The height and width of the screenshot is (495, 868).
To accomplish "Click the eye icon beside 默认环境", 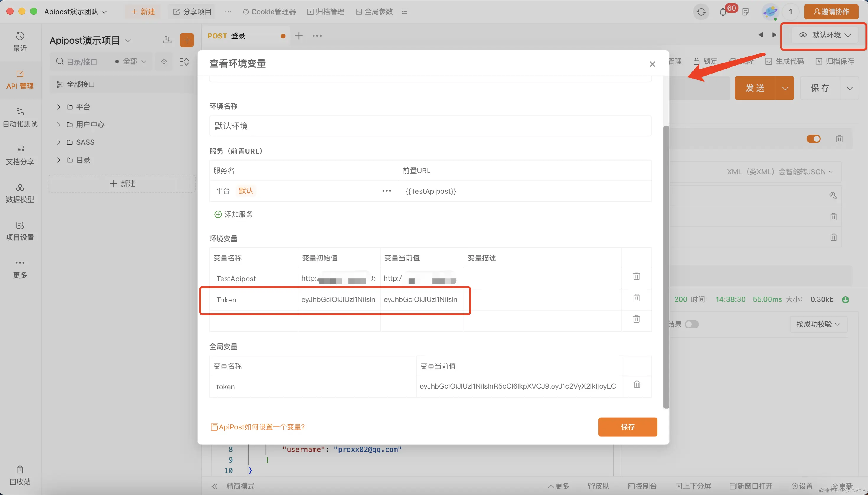I will [x=803, y=35].
